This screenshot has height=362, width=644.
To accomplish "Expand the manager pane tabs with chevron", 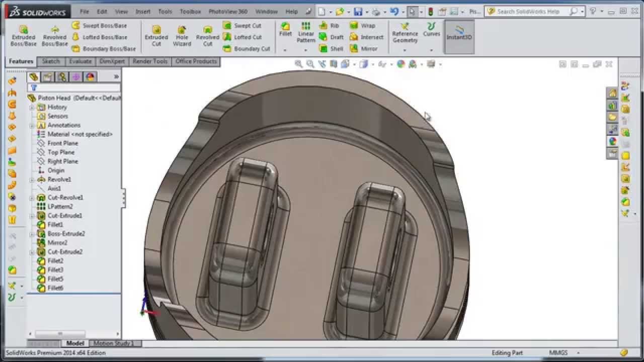I will (116, 77).
